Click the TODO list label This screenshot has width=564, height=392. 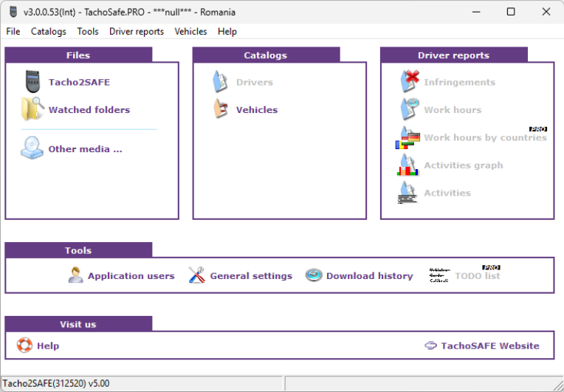pos(478,276)
